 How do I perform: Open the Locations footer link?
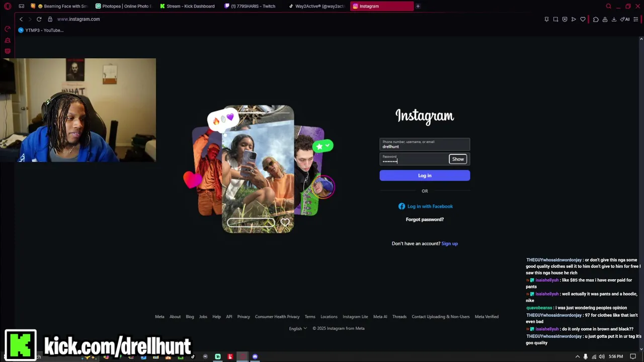tap(329, 317)
